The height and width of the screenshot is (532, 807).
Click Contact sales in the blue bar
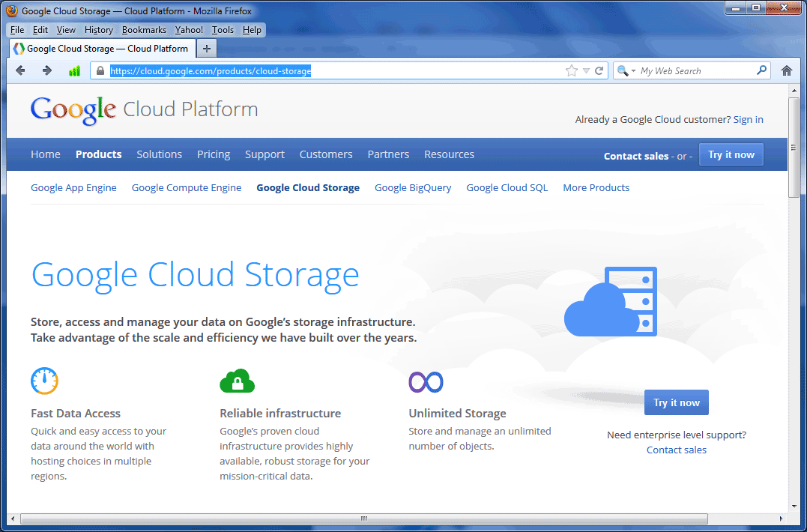point(635,156)
